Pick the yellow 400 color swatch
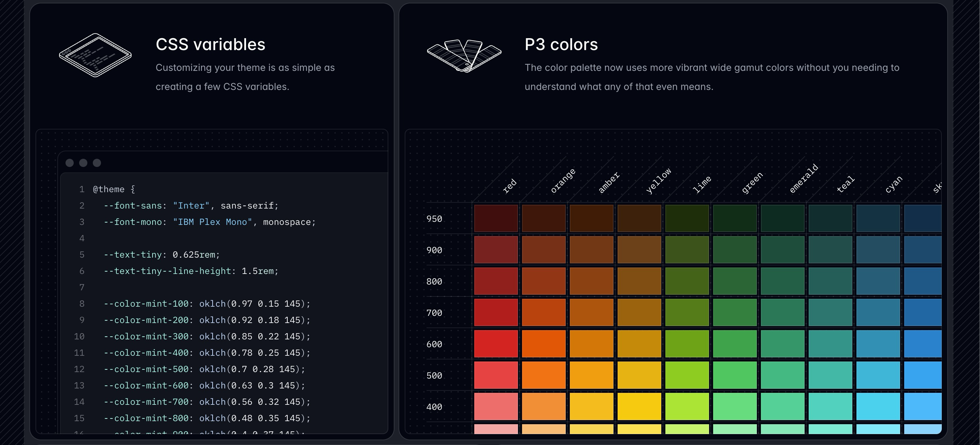The width and height of the screenshot is (980, 445). pyautogui.click(x=639, y=406)
